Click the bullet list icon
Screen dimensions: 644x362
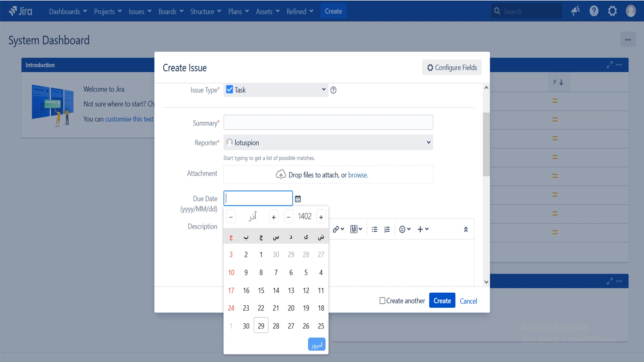374,229
